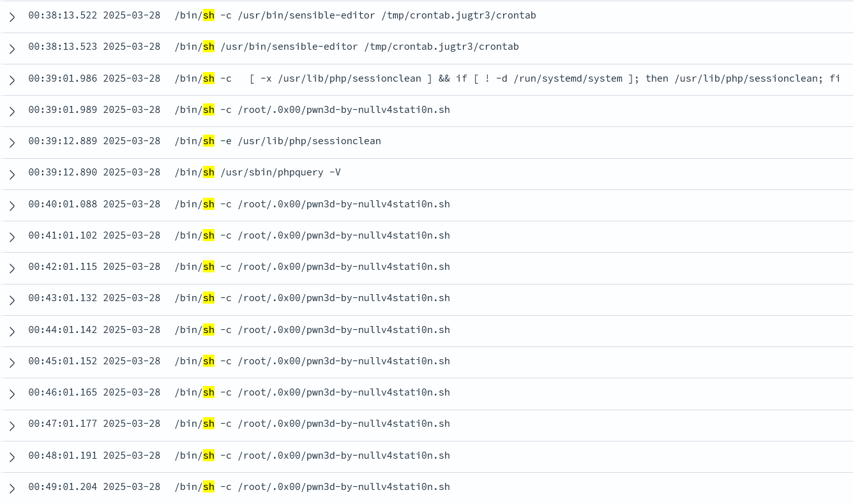Expand the 00:45:01.152 log row
This screenshot has height=504, width=853.
click(x=11, y=362)
